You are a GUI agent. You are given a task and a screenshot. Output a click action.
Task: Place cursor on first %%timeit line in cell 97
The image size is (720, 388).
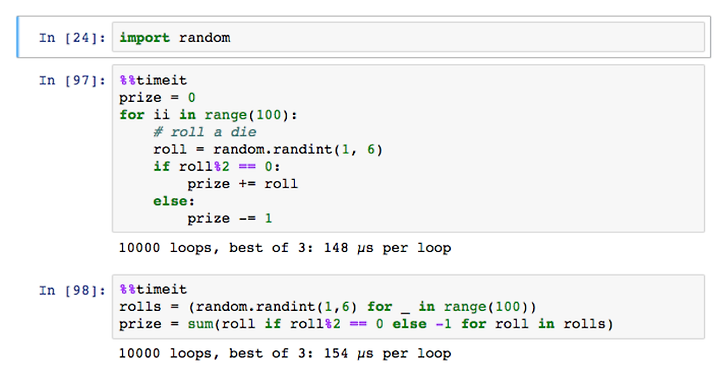[153, 80]
